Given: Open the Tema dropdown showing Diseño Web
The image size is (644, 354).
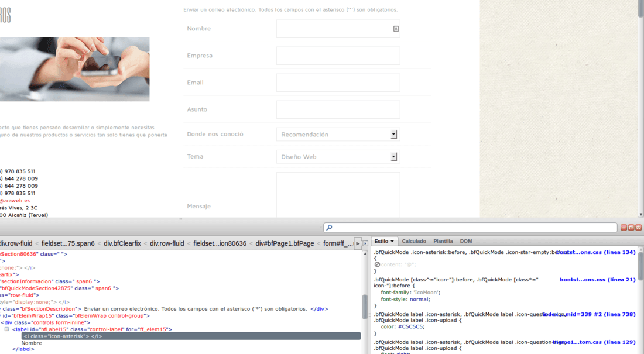Looking at the screenshot, I should 338,157.
